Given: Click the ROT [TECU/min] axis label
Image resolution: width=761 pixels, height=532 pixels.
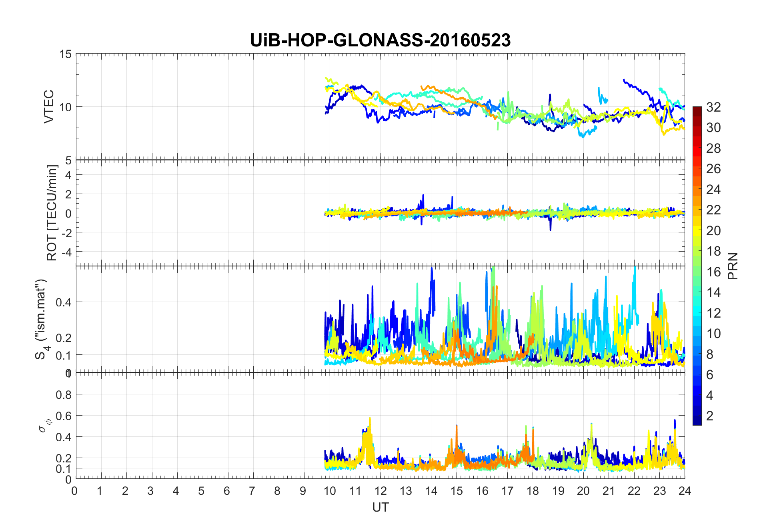Looking at the screenshot, I should tap(52, 213).
